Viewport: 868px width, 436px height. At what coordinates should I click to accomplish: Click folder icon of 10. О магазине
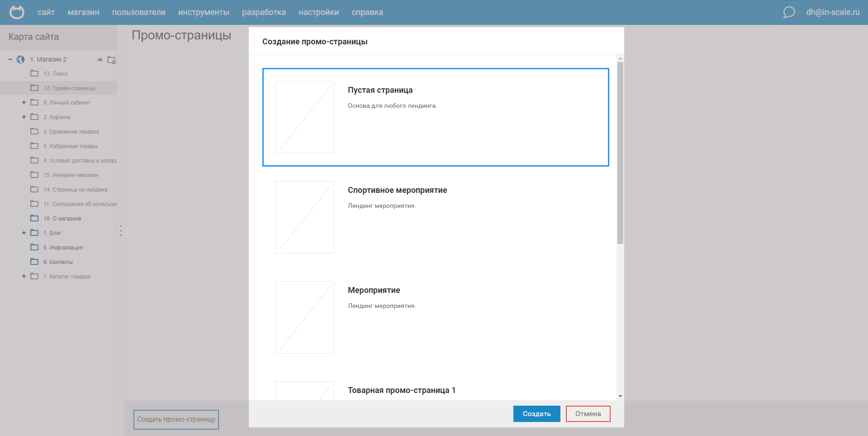[x=34, y=218]
